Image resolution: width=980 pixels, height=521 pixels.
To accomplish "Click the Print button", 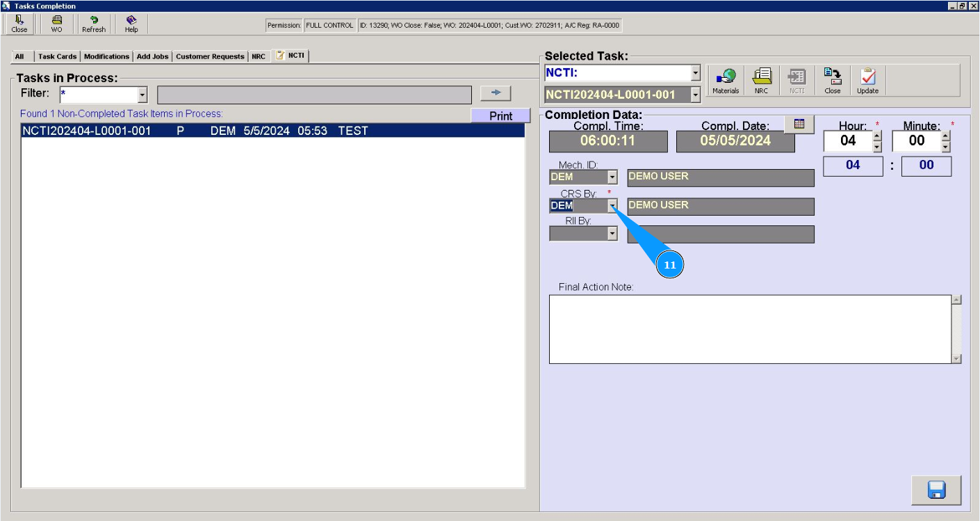I will pyautogui.click(x=500, y=116).
